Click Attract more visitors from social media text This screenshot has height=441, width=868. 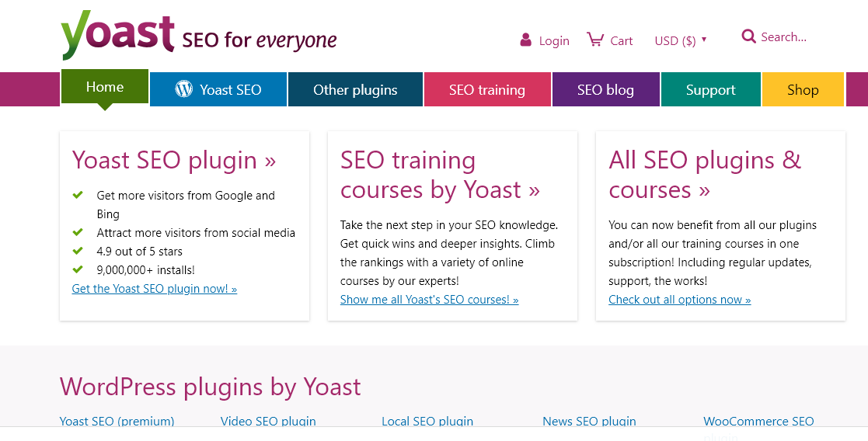[x=196, y=232]
